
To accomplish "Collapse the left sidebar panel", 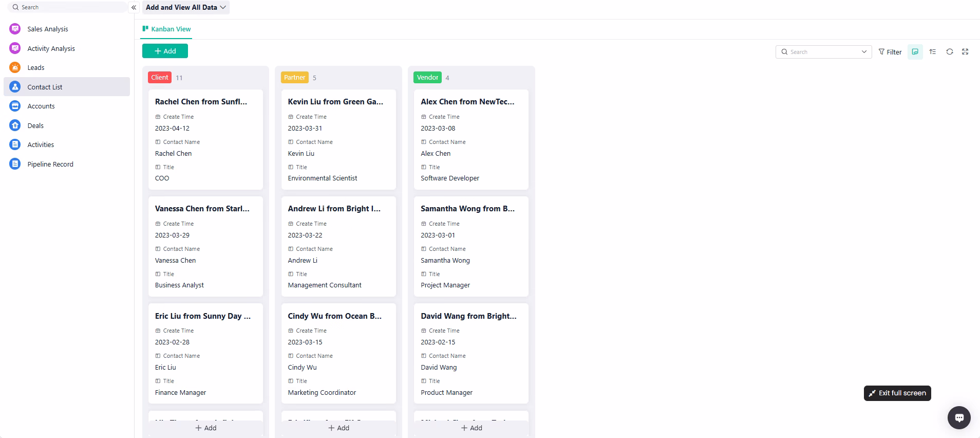I will (134, 7).
